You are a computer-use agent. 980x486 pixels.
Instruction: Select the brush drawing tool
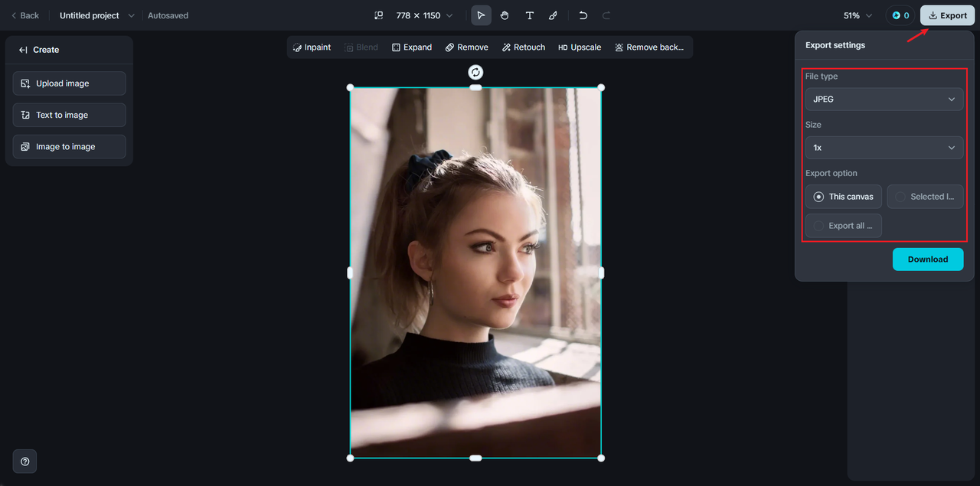[553, 15]
